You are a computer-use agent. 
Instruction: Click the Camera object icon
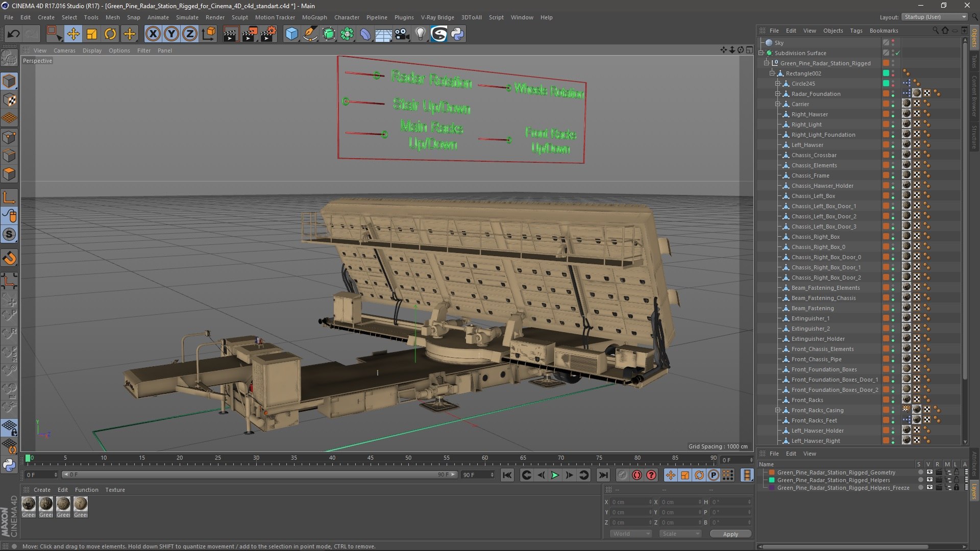[402, 34]
